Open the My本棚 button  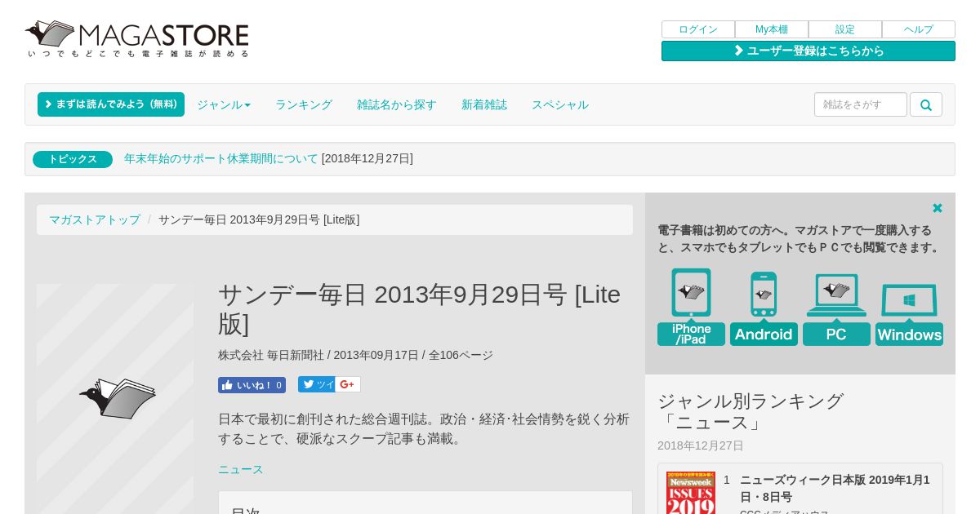(x=772, y=29)
